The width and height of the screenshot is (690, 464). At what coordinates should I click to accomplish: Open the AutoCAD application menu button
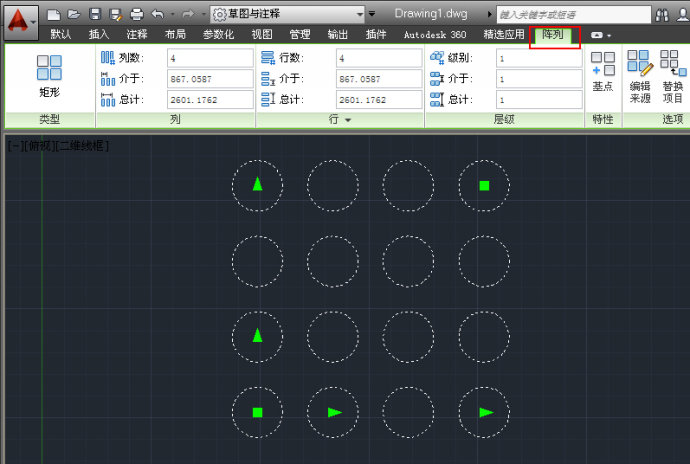(x=20, y=21)
